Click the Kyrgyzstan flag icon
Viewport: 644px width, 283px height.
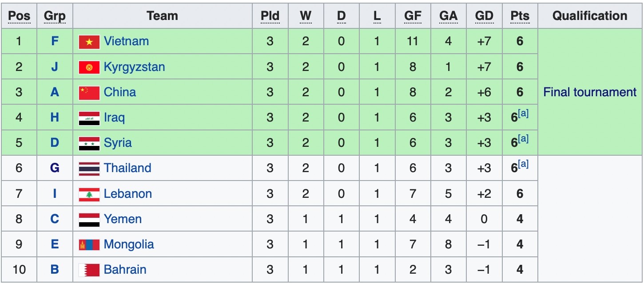pyautogui.click(x=89, y=67)
